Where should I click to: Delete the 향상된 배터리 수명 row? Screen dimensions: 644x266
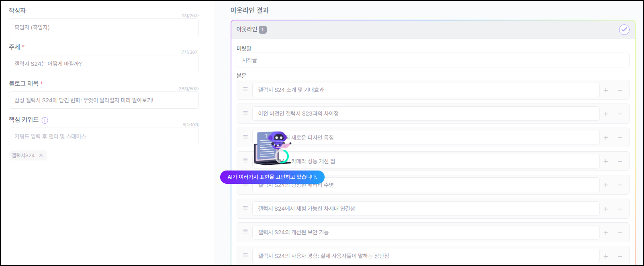coord(620,185)
